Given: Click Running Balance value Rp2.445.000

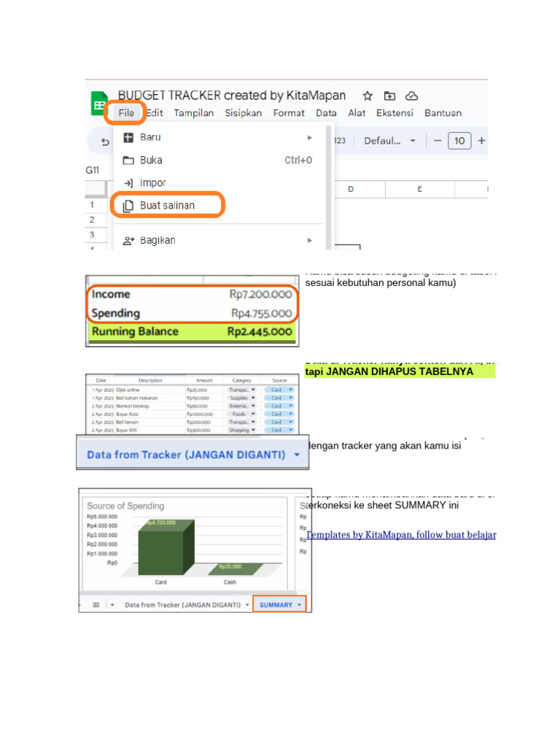Looking at the screenshot, I should coord(260,332).
